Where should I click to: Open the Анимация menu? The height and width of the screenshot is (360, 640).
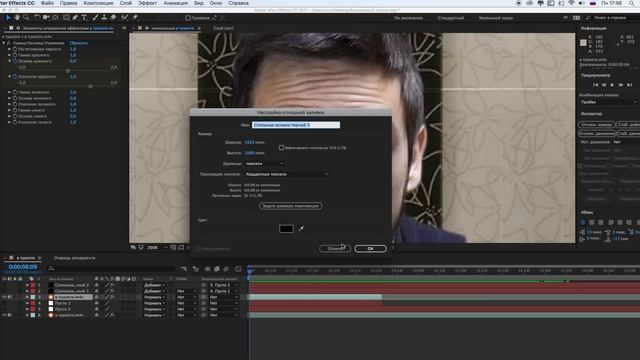click(x=176, y=3)
